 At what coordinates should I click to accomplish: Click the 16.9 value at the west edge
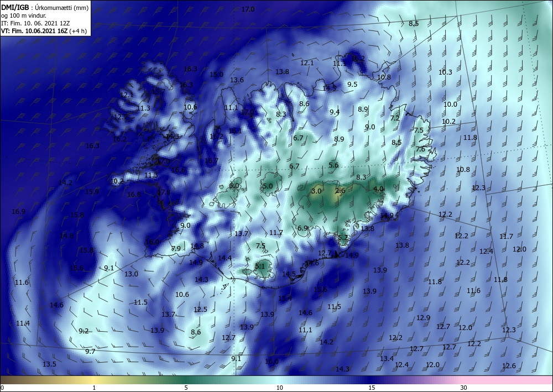pyautogui.click(x=18, y=212)
